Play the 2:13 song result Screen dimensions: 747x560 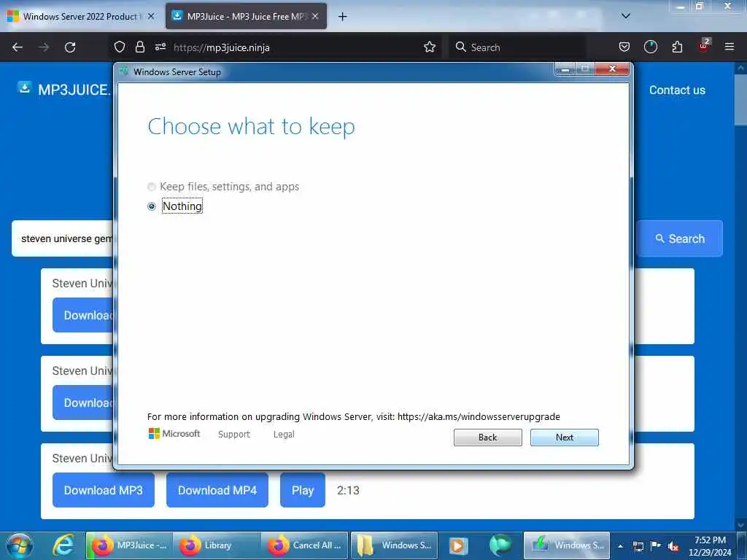tap(303, 490)
